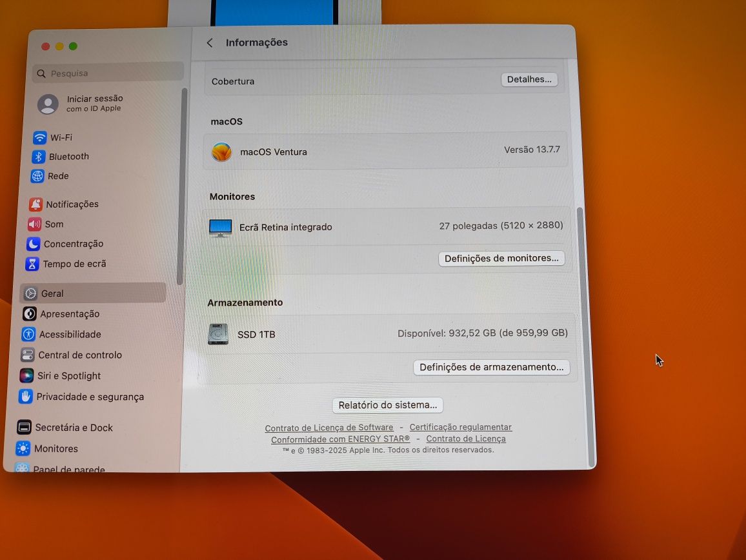Image resolution: width=746 pixels, height=560 pixels.
Task: Click the macOS Ventura logo icon
Action: [222, 152]
